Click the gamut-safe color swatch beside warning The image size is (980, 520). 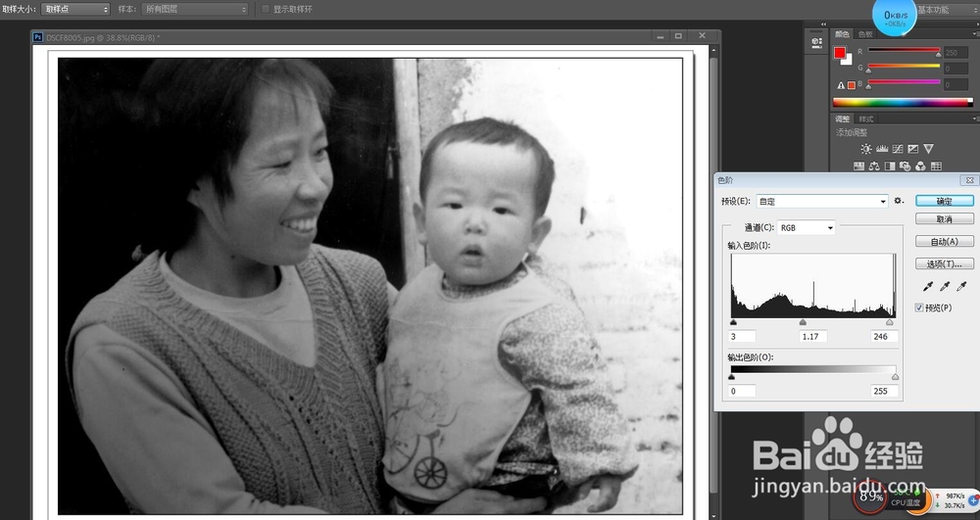pyautogui.click(x=852, y=85)
